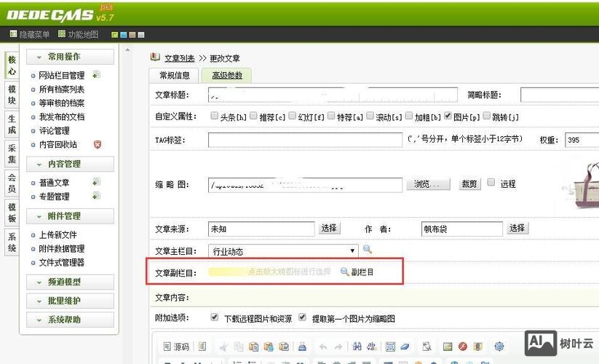This screenshot has width=599, height=364.
Task: Click the templates document icon beside 源码
Action: click(x=202, y=347)
